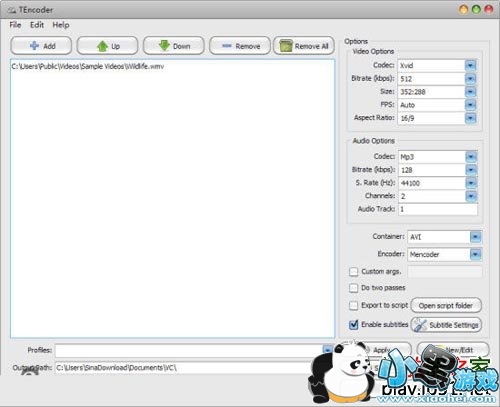Click the New/Edit profile button
The height and width of the screenshot is (407, 500).
pos(453,350)
